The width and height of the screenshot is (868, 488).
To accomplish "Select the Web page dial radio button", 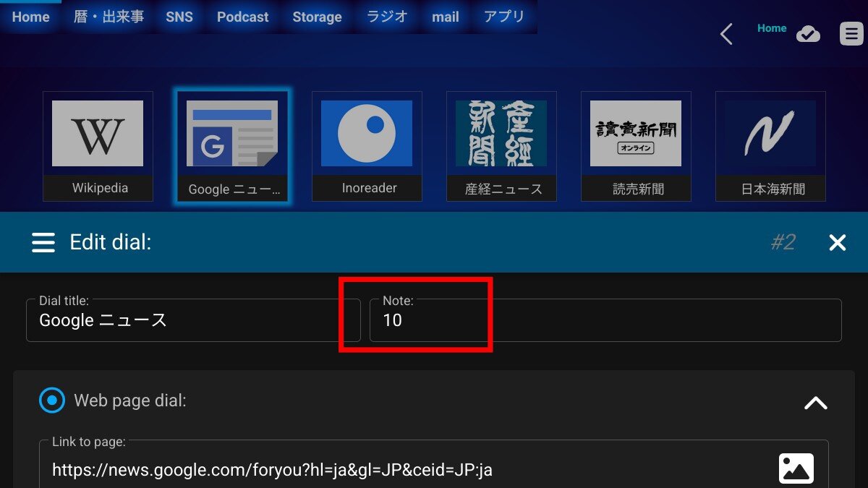I will pyautogui.click(x=52, y=401).
